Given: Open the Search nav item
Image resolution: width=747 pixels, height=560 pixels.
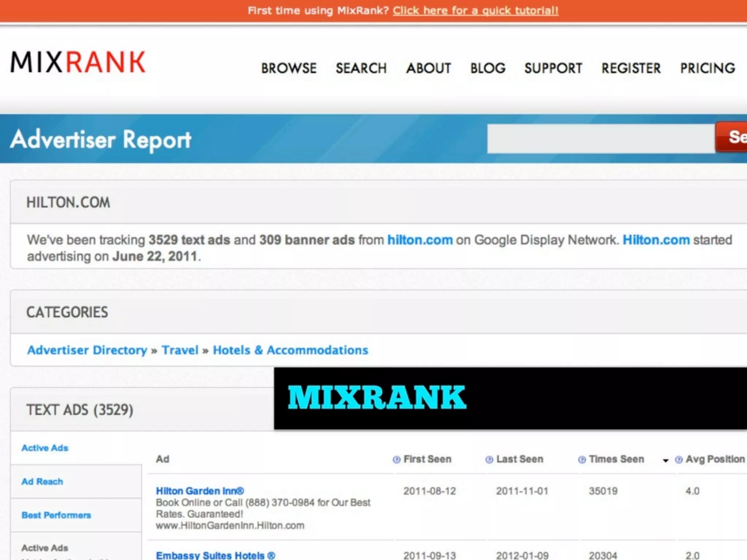Looking at the screenshot, I should pyautogui.click(x=361, y=69).
